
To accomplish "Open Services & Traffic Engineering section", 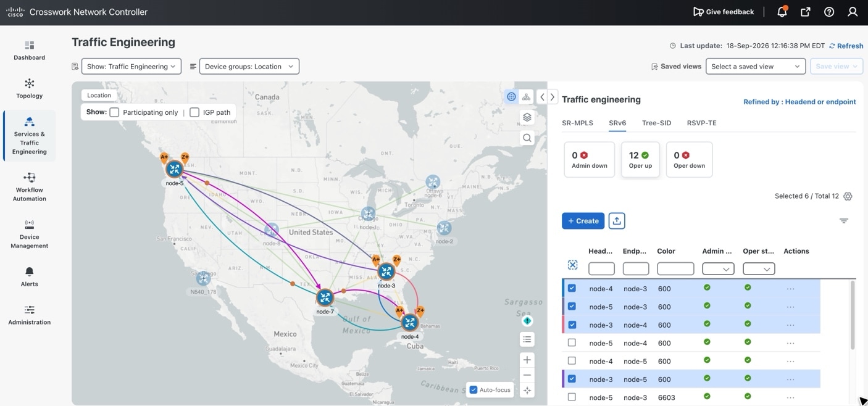I will (30, 136).
